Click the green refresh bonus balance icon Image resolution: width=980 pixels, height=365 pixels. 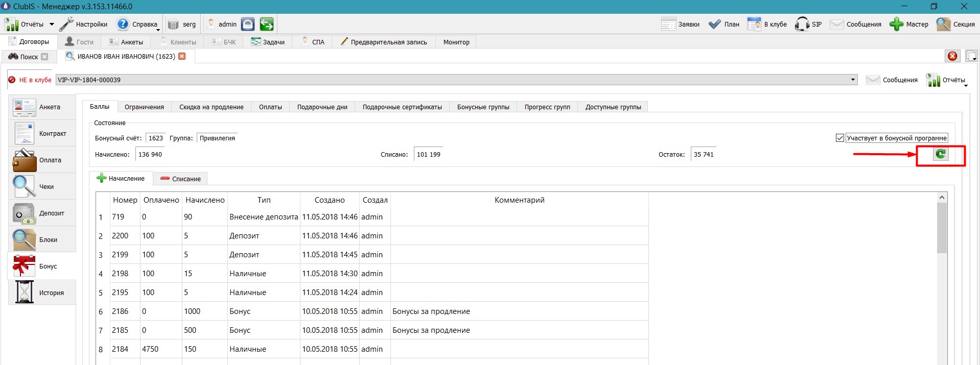click(x=941, y=154)
